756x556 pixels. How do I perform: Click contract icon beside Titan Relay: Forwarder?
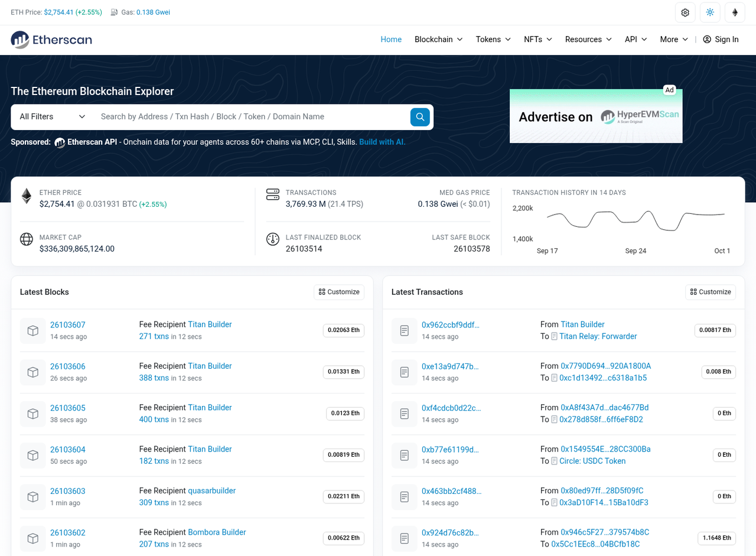555,337
